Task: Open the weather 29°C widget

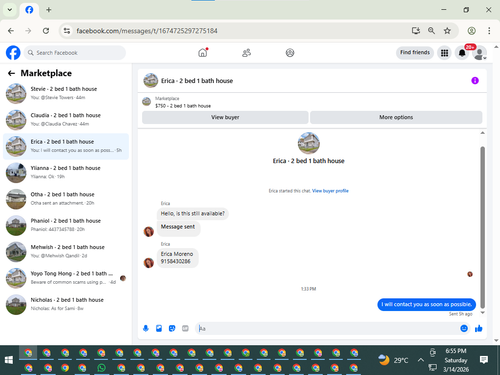Action: pyautogui.click(x=393, y=360)
